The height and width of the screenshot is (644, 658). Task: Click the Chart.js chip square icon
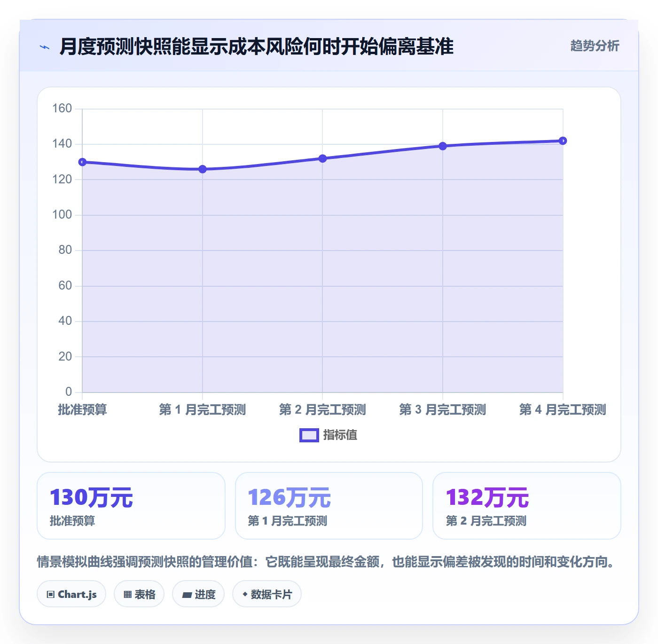point(51,595)
